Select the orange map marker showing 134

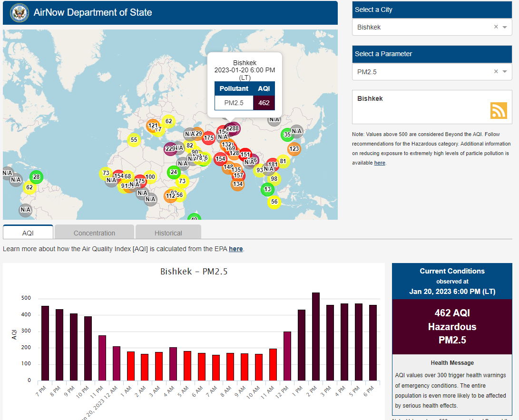pyautogui.click(x=238, y=184)
